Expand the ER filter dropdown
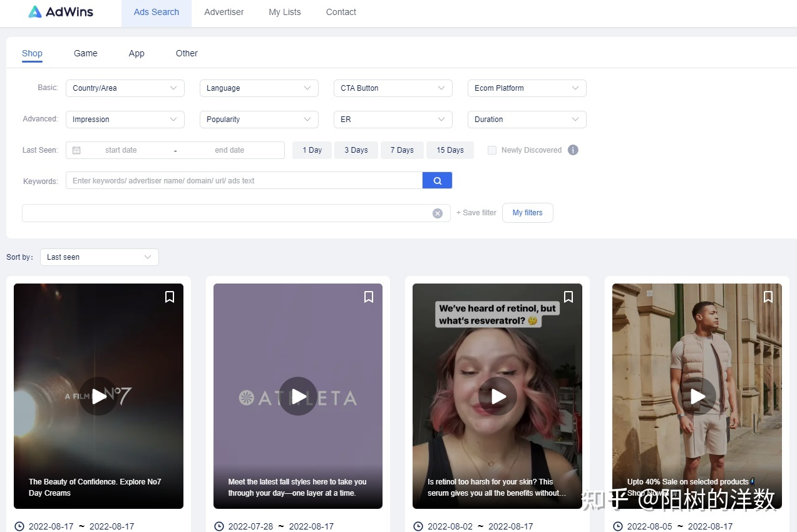The height and width of the screenshot is (532, 797). [x=393, y=120]
